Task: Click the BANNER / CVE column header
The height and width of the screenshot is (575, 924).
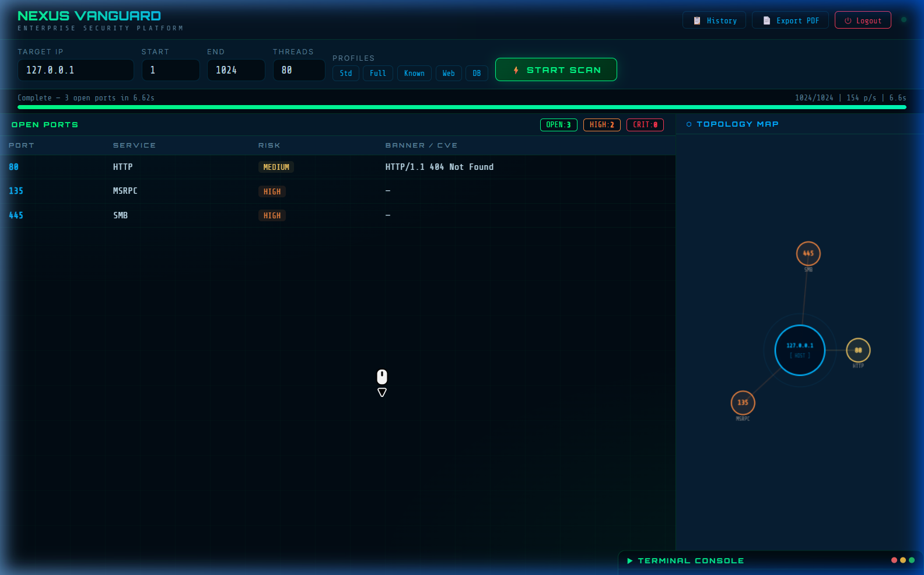Action: (421, 145)
